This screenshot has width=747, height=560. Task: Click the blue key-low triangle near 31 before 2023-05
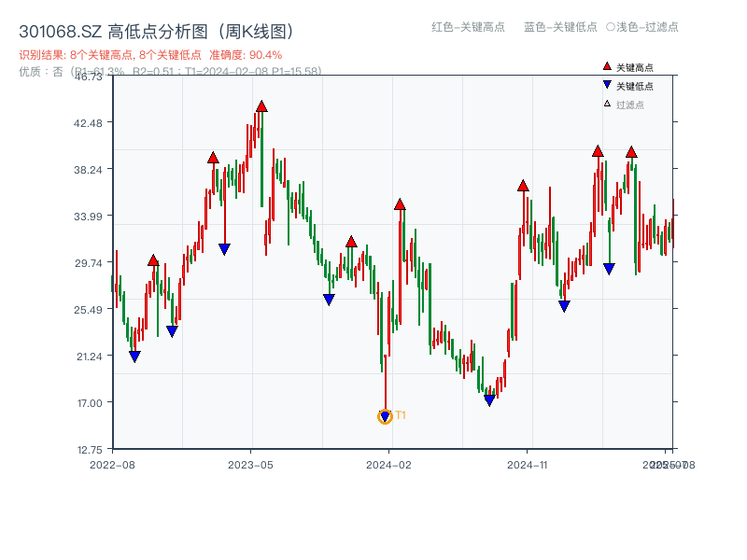[x=224, y=249]
